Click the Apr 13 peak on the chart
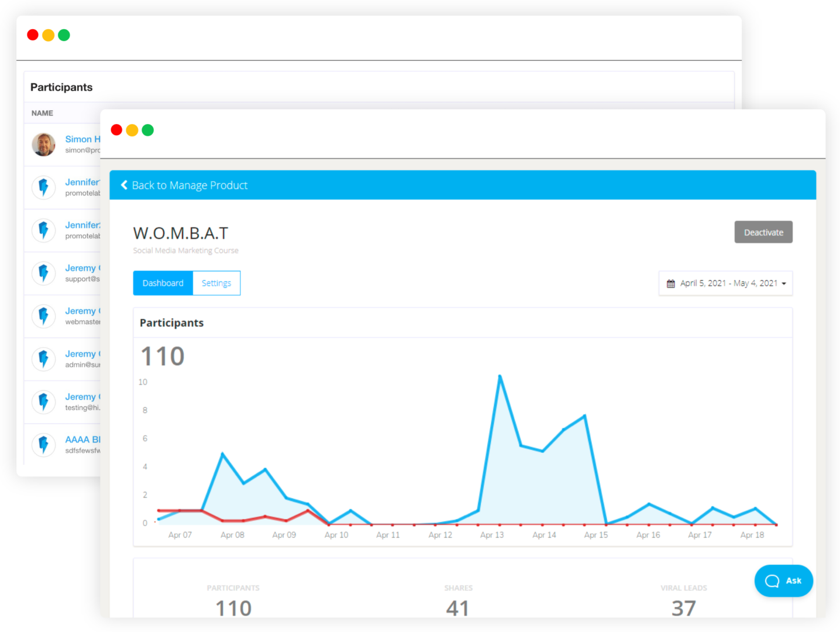The height and width of the screenshot is (632, 840). click(500, 376)
